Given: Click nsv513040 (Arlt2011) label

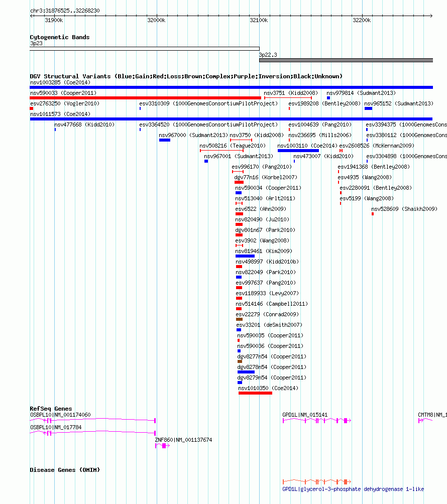Looking at the screenshot, I should [265, 199].
